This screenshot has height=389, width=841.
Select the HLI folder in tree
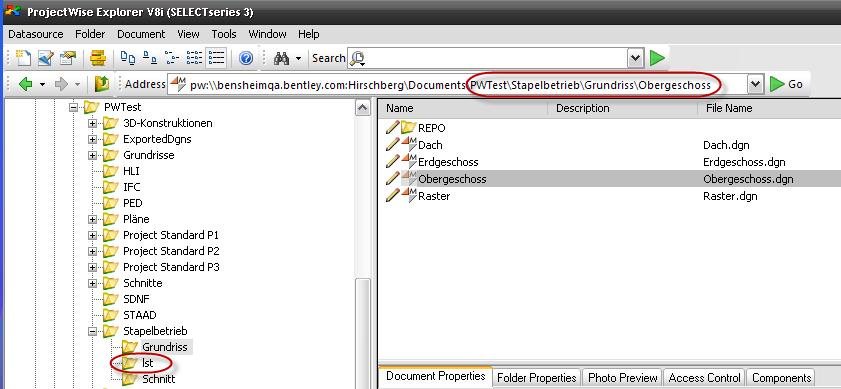pyautogui.click(x=131, y=171)
